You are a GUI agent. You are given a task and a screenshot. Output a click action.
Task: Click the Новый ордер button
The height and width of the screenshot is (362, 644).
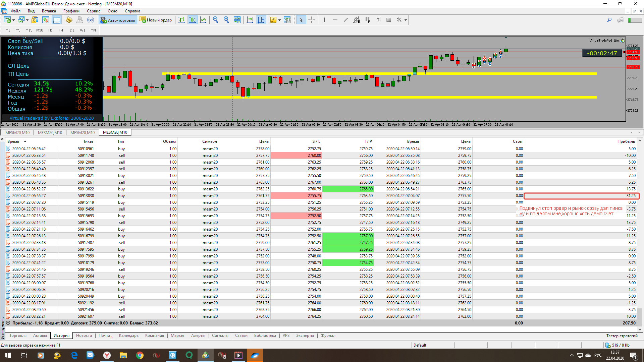pos(156,20)
